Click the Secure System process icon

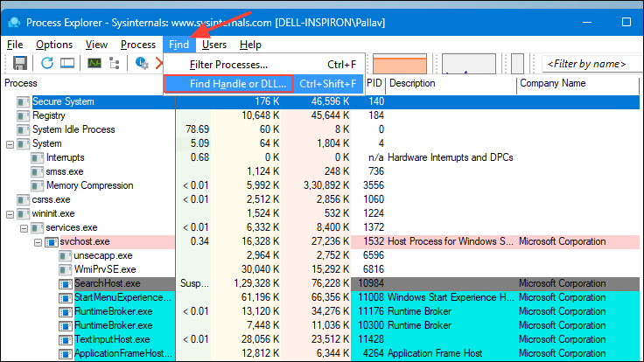click(24, 101)
